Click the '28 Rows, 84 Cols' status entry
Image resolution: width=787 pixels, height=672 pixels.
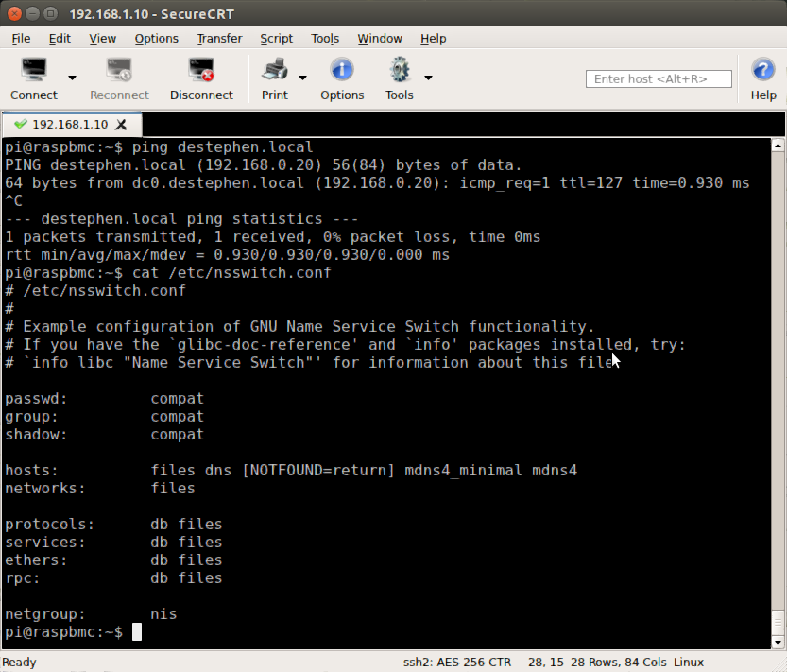pyautogui.click(x=618, y=662)
